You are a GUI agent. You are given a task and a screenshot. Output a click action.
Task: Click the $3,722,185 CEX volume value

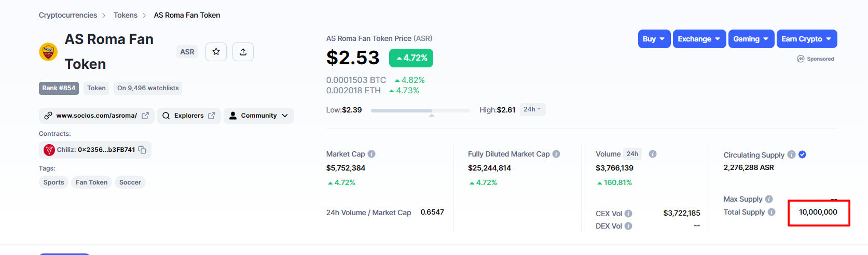tap(682, 213)
